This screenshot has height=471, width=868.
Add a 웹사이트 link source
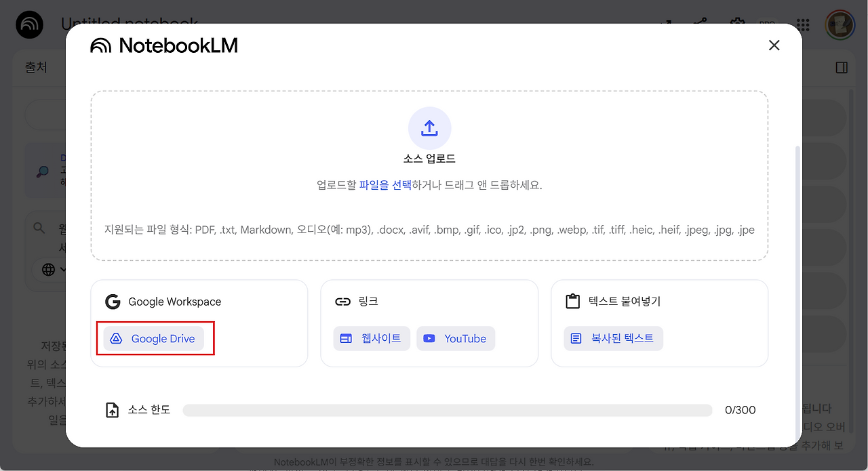point(372,338)
